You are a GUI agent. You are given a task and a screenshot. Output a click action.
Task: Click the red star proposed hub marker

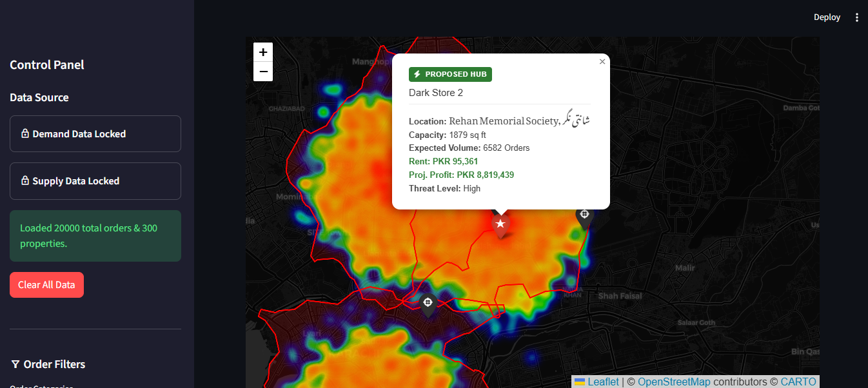pyautogui.click(x=500, y=225)
